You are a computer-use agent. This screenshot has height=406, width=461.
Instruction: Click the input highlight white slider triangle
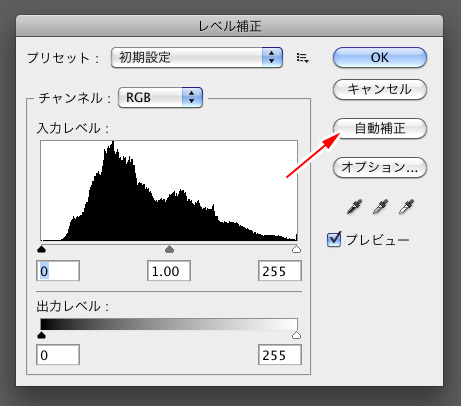pos(296,249)
